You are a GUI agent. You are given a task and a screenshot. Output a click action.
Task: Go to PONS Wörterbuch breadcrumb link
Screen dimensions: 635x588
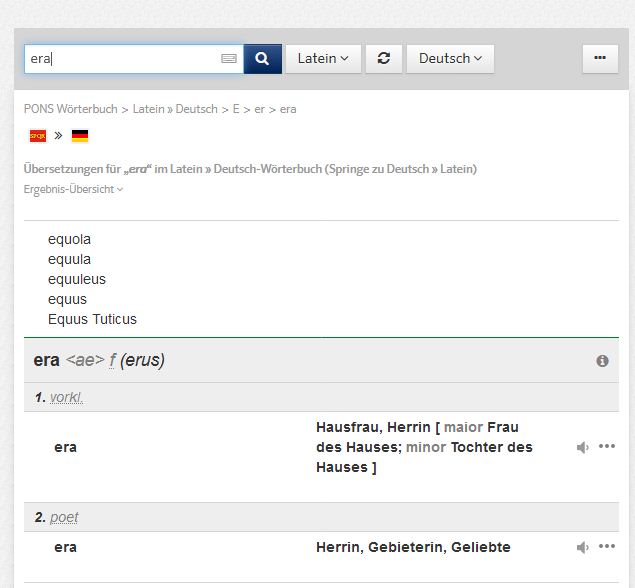point(70,109)
